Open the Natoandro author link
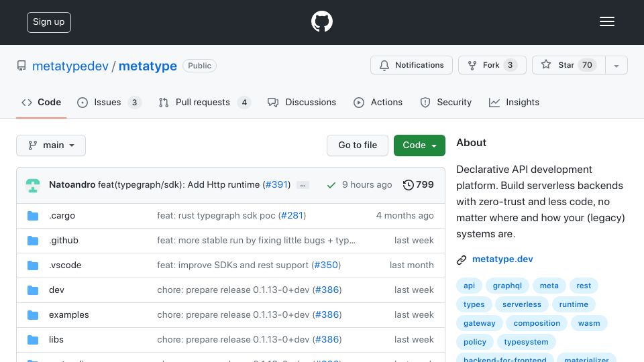This screenshot has height=362, width=644. (x=72, y=185)
